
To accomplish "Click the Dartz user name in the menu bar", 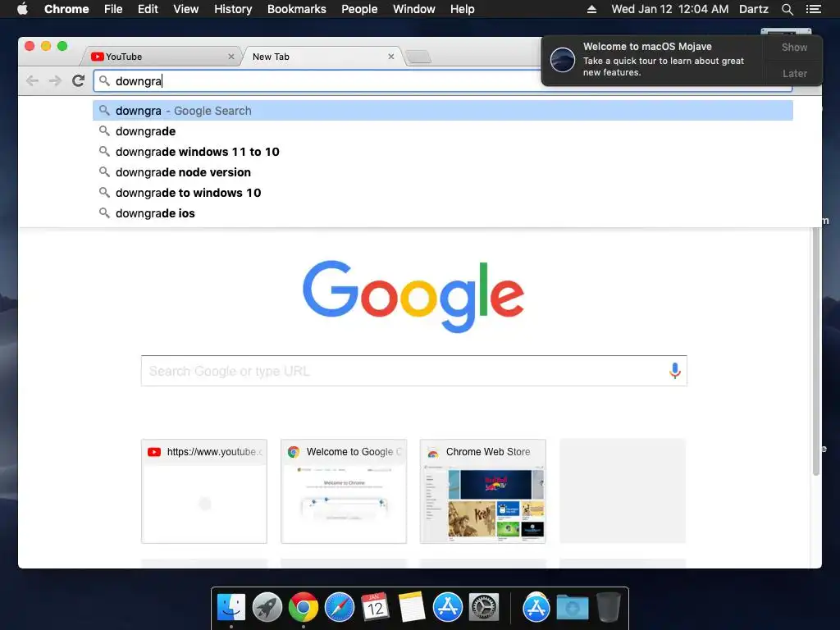I will (753, 9).
